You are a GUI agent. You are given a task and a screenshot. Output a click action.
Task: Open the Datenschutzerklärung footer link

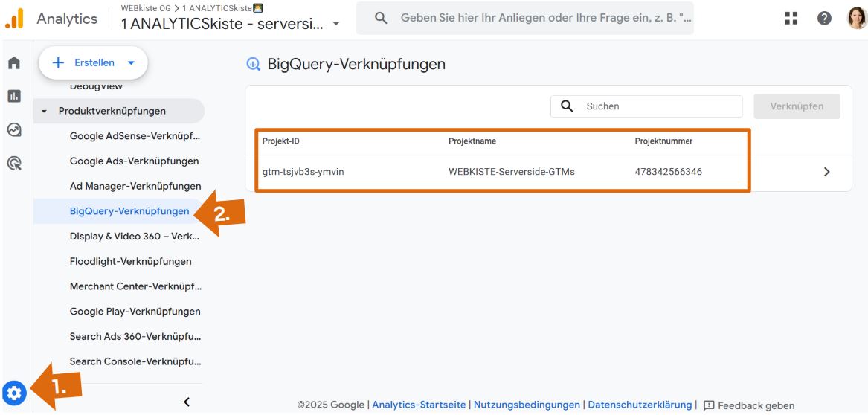(640, 405)
